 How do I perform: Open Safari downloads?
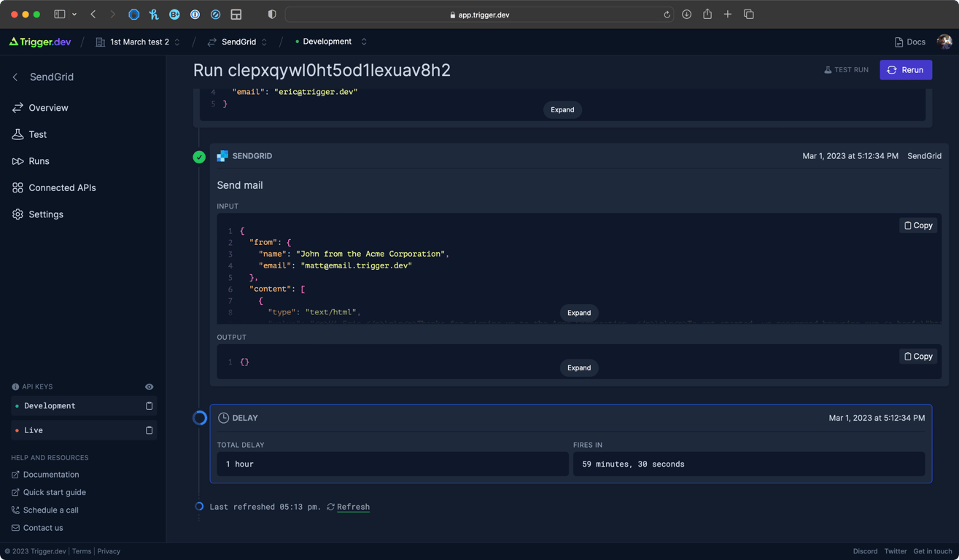tap(687, 15)
